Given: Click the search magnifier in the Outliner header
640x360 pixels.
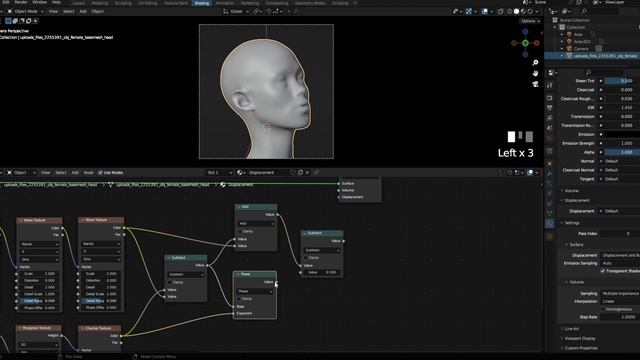Looking at the screenshot, I should (584, 11).
